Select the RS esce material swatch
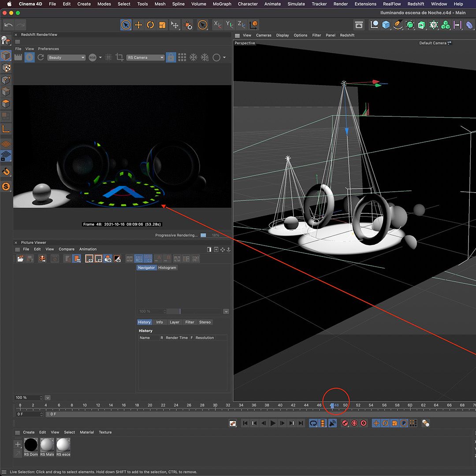 tap(63, 445)
